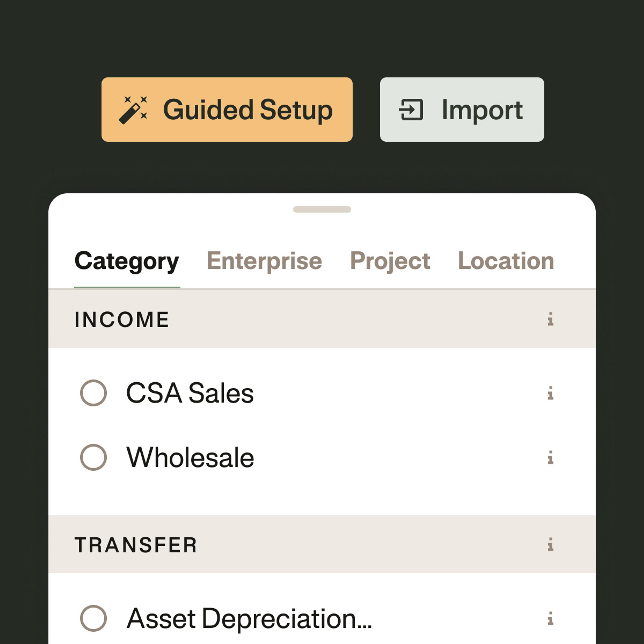
Task: Select the Asset Depreciation radio button
Action: coord(94,619)
